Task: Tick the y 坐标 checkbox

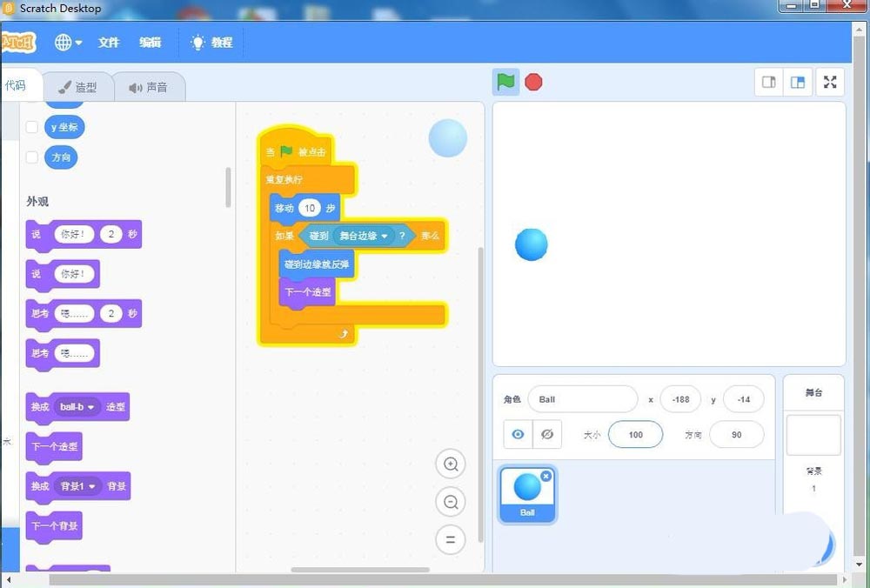Action: coord(32,127)
